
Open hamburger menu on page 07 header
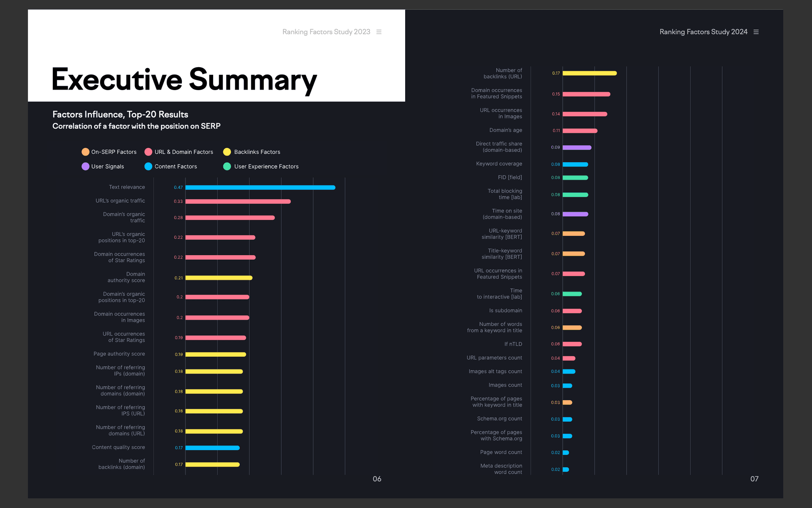coord(756,32)
